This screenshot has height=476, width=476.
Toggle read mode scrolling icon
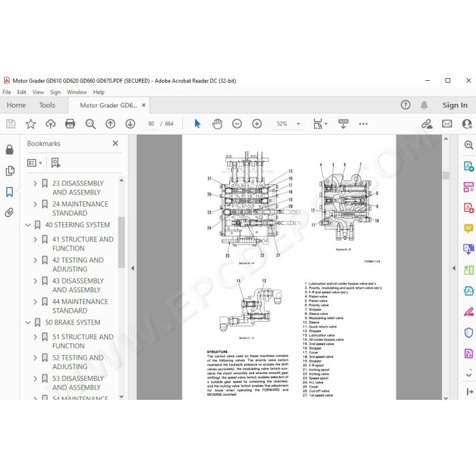pos(343,124)
